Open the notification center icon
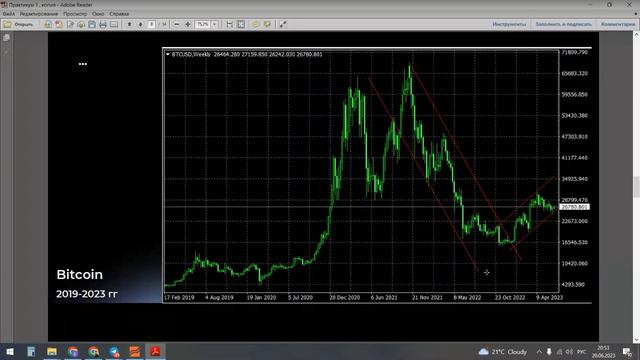 point(627,352)
